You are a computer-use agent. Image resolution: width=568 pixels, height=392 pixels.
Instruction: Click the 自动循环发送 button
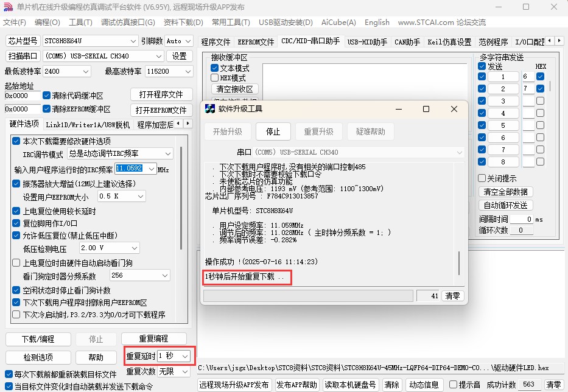point(506,205)
